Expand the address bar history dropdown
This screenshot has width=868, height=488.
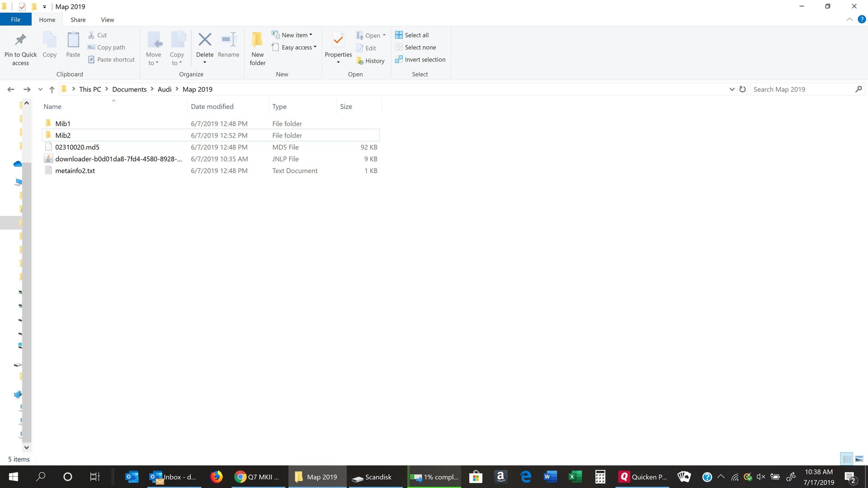(732, 89)
